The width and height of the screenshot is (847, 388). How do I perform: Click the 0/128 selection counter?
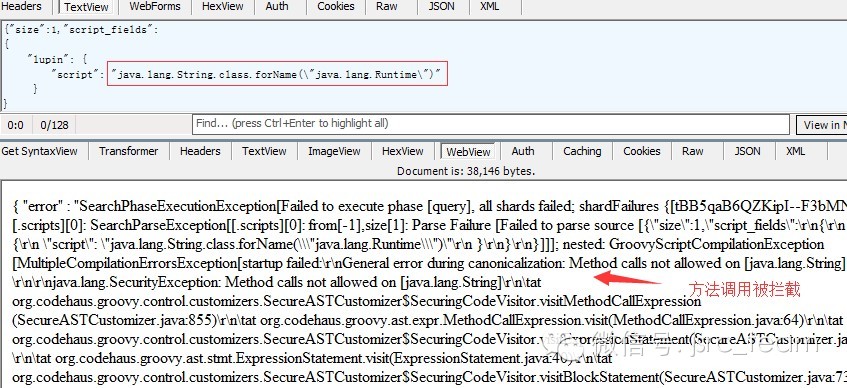[55, 125]
